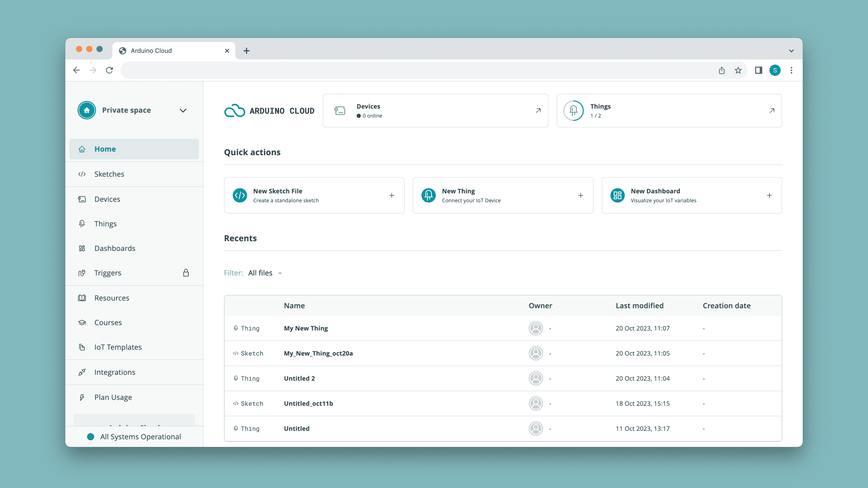This screenshot has height=488, width=868.
Task: Click the New Dashboard grid icon
Action: pos(617,195)
